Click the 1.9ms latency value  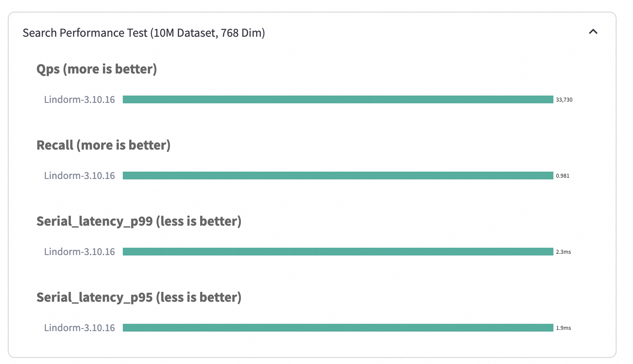click(563, 328)
